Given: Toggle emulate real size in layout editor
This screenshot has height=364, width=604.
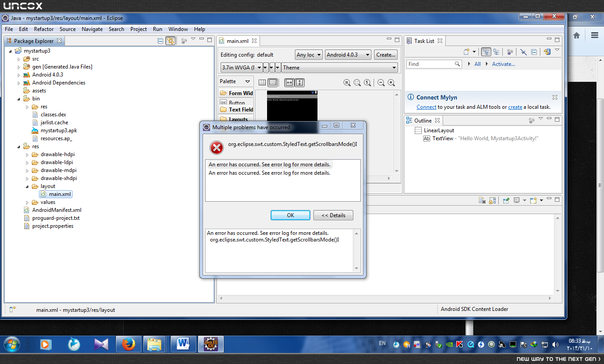Looking at the screenshot, I should 347,83.
